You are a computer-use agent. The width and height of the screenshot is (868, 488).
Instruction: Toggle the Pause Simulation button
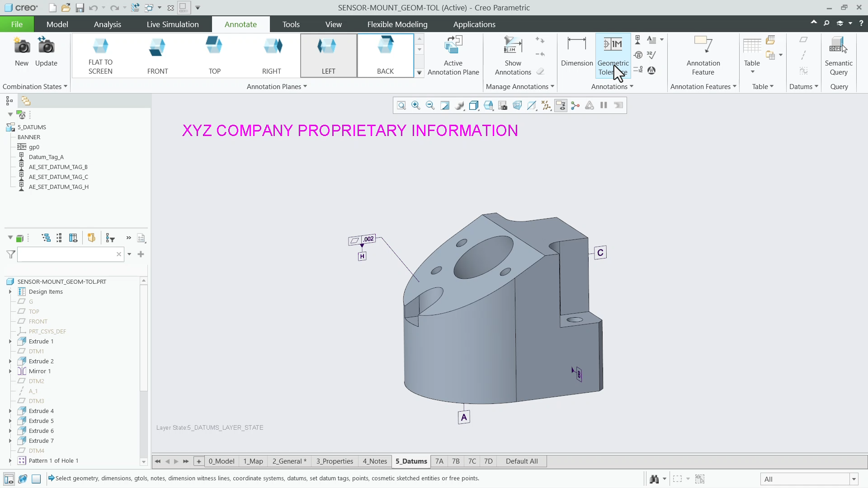(x=604, y=105)
